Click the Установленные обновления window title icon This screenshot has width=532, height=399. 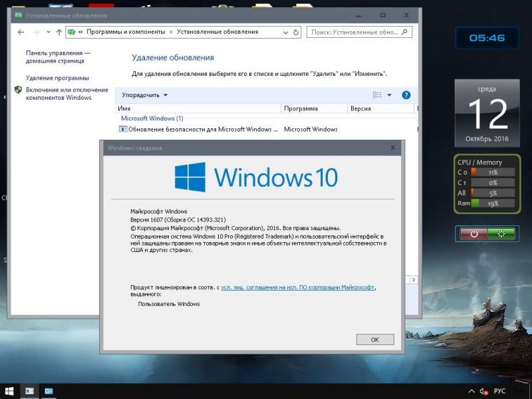[x=19, y=15]
